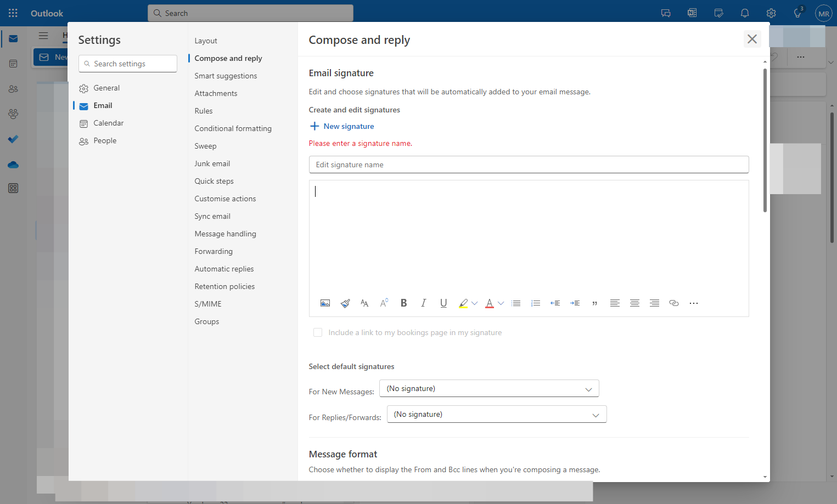The height and width of the screenshot is (504, 837).
Task: Apply yellow highlight colour
Action: tap(463, 303)
